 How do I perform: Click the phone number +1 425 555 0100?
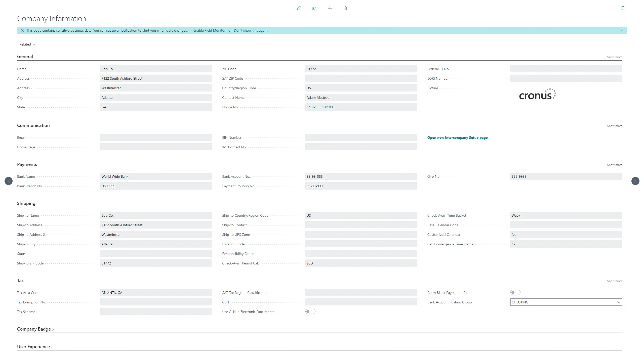(x=319, y=107)
